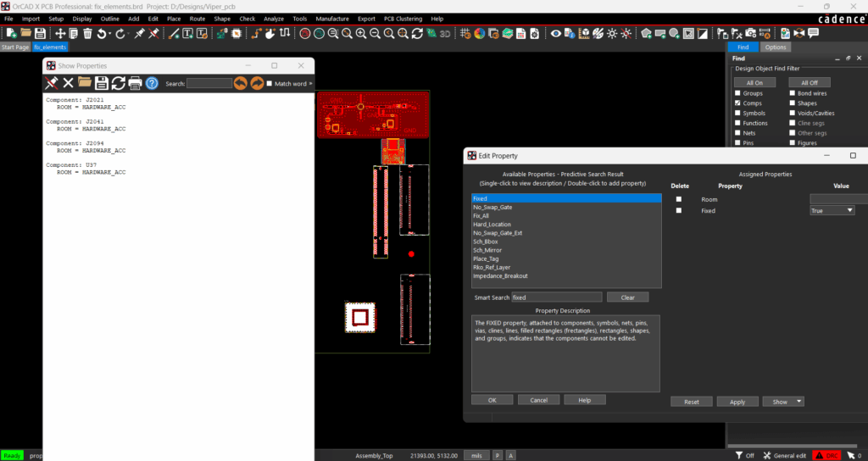Screen dimensions: 868x461
Task: Open the PCB Clustering menu
Action: [x=403, y=19]
